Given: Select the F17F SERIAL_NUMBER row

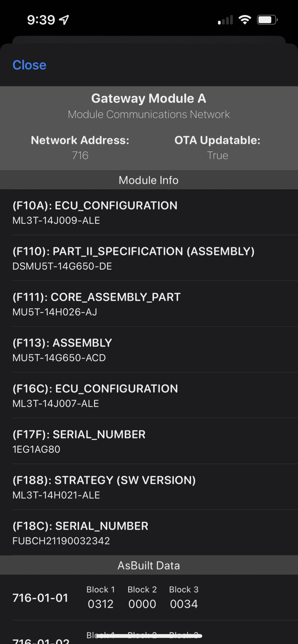Looking at the screenshot, I should pyautogui.click(x=149, y=441).
